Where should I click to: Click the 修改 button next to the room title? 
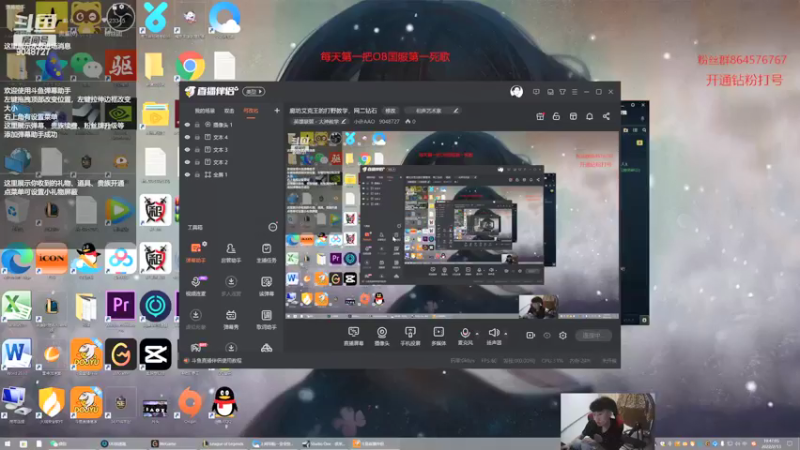[391, 110]
